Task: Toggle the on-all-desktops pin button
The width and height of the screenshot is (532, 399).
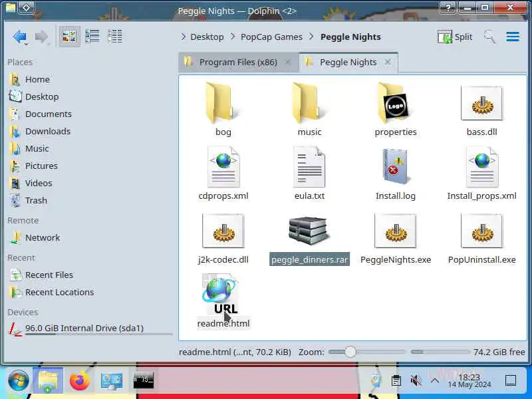Action: coord(26,7)
